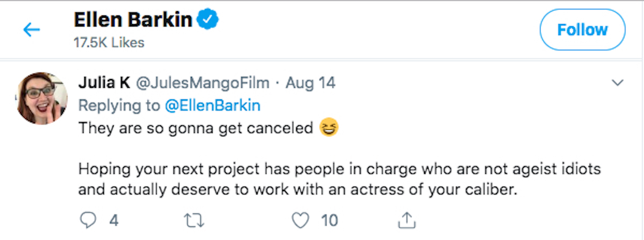Reply to Julia K's tweet
This screenshot has height=240, width=644.
[x=88, y=221]
